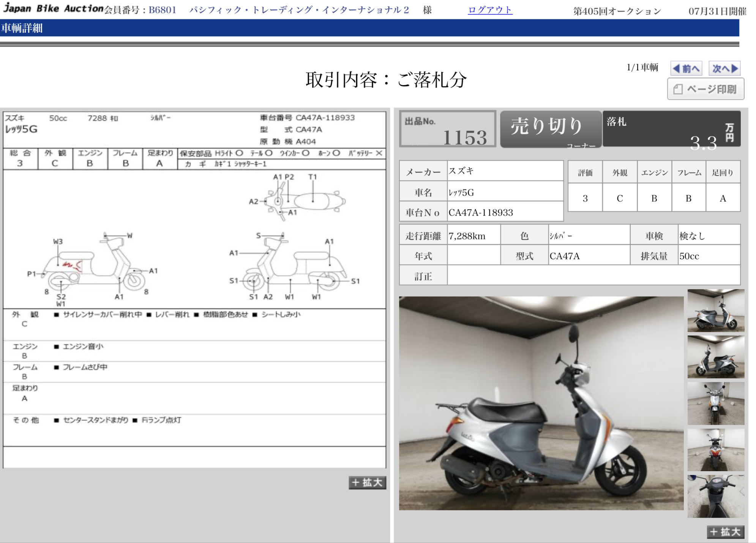Select 足回り grade A in rating table
Screen dimensions: 756x543
pos(723,198)
